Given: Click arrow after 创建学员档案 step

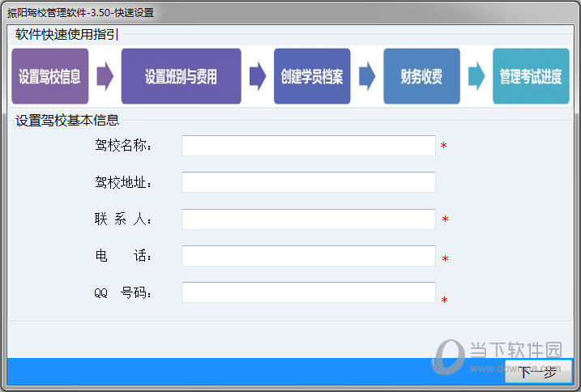Looking at the screenshot, I should [x=367, y=76].
